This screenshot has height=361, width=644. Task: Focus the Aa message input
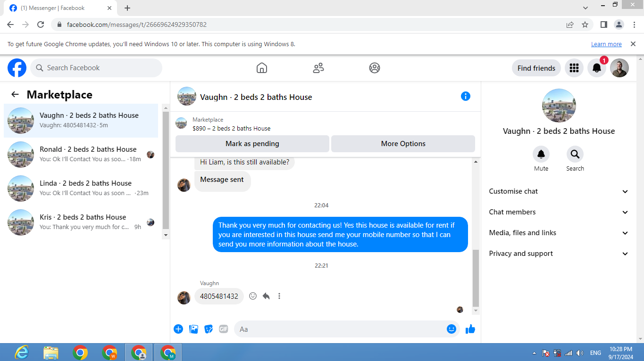(x=347, y=329)
